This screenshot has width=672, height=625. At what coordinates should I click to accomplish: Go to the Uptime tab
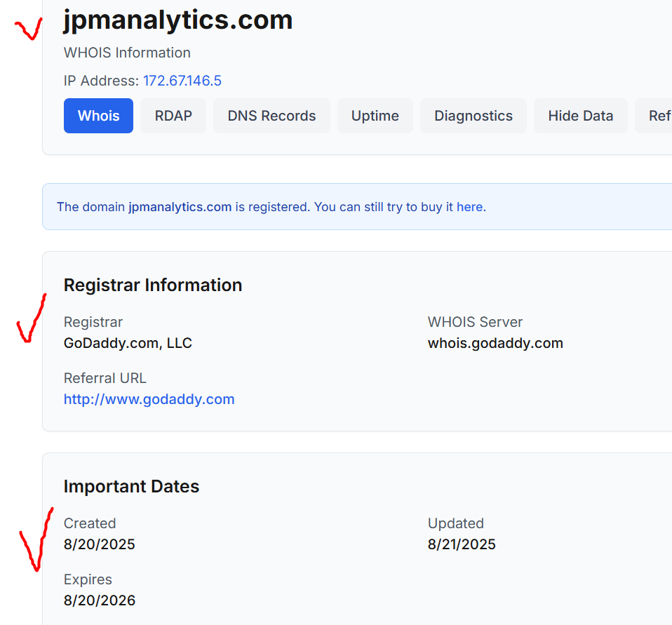point(375,116)
